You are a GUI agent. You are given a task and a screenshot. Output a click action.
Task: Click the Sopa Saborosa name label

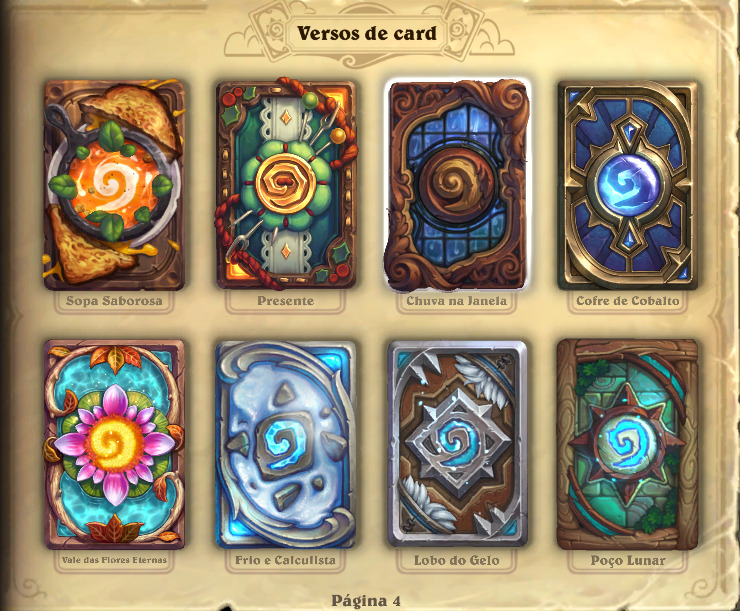click(114, 301)
